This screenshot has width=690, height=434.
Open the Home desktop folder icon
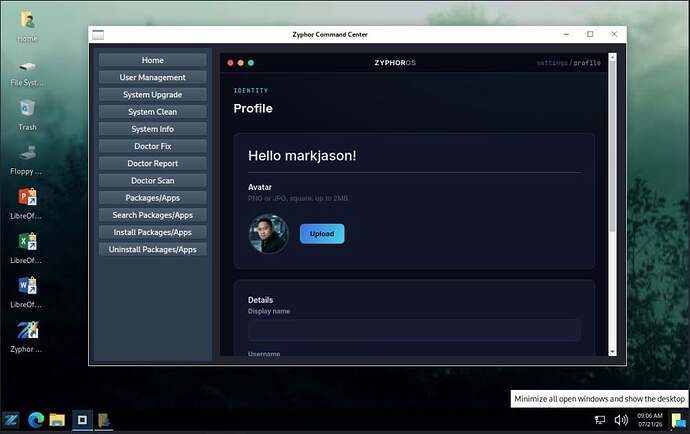pyautogui.click(x=27, y=20)
